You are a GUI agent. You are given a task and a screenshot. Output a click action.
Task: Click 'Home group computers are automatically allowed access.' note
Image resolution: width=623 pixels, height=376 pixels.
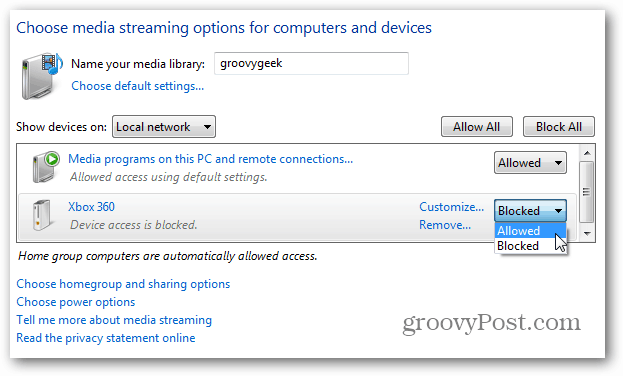tap(168, 256)
